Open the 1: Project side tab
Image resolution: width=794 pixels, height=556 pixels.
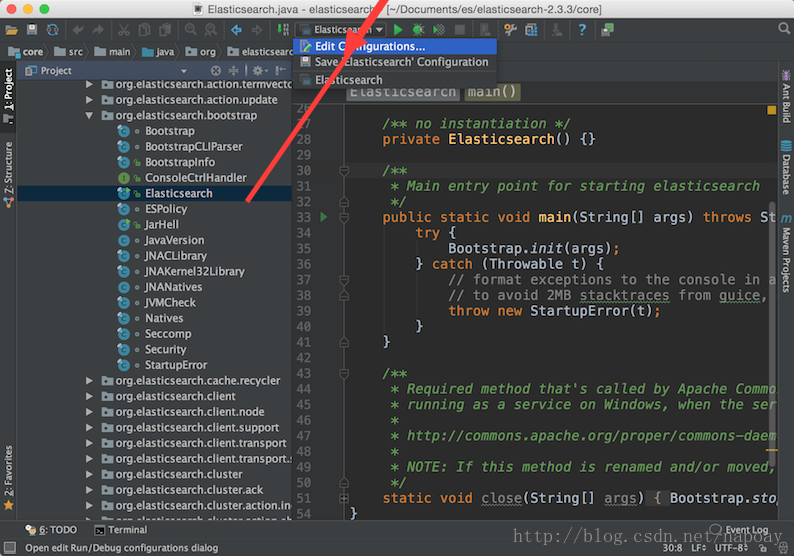pyautogui.click(x=9, y=96)
